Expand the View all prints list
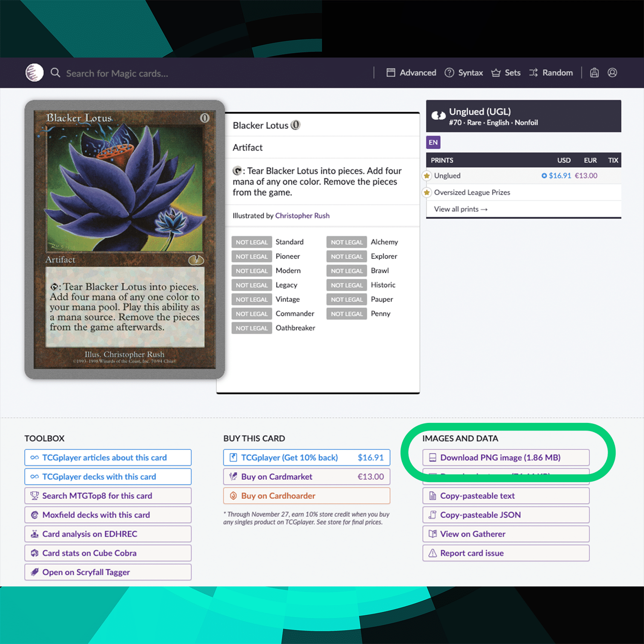Screen dimensions: 644x644 460,209
